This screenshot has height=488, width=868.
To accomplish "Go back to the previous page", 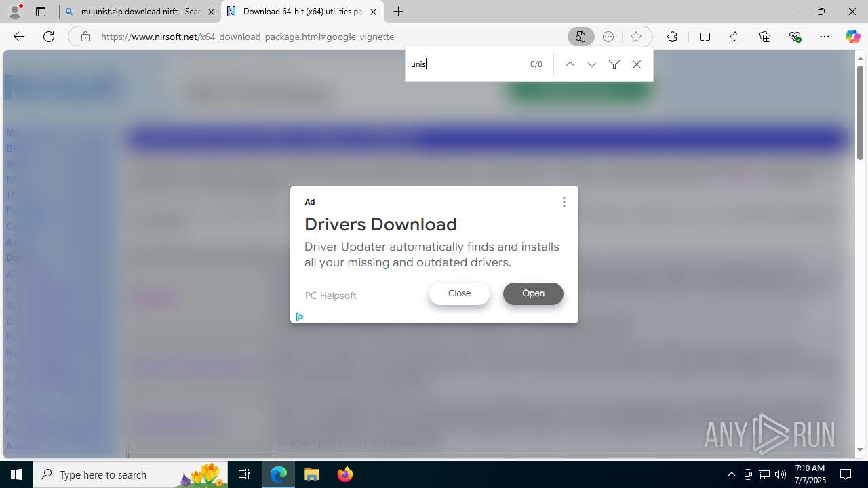I will pos(19,37).
